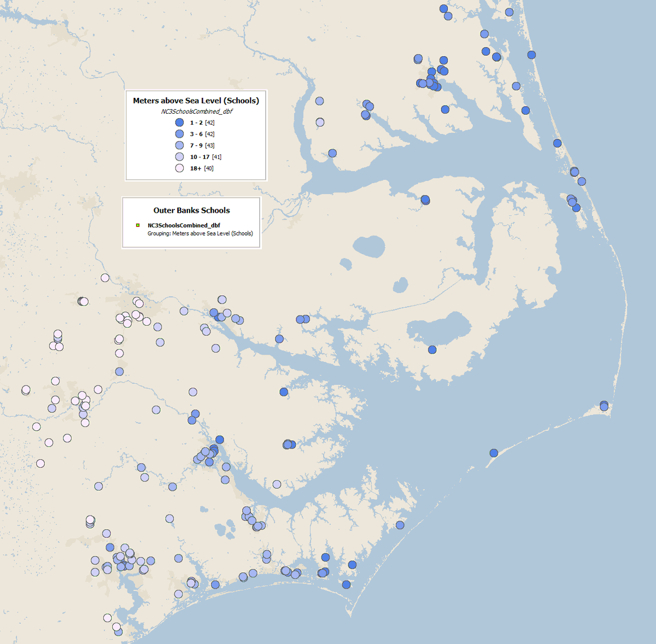Click the 1 - 2 meters legend circle
The height and width of the screenshot is (644, 656).
[179, 122]
